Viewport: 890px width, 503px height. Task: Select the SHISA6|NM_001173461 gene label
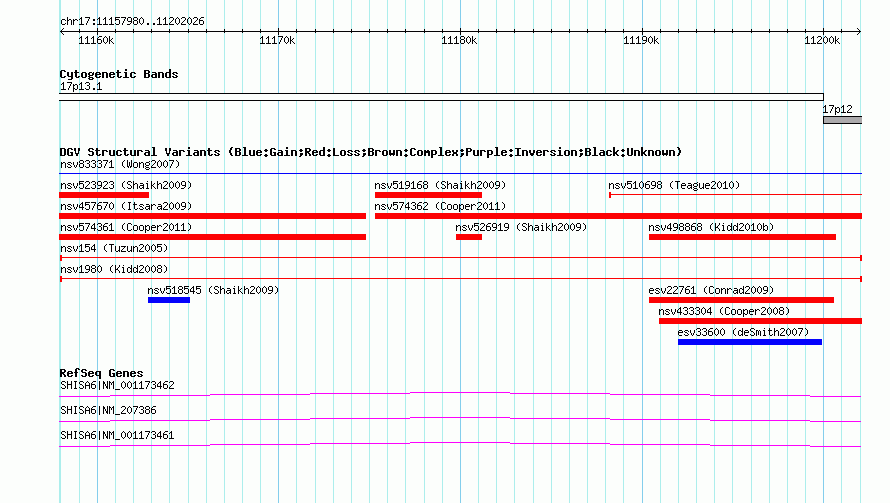pos(117,435)
